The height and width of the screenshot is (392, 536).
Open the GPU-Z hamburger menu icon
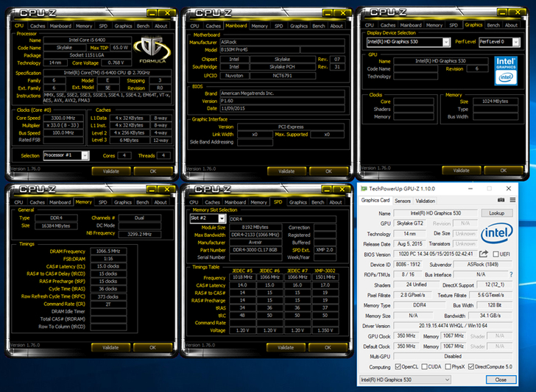[511, 200]
